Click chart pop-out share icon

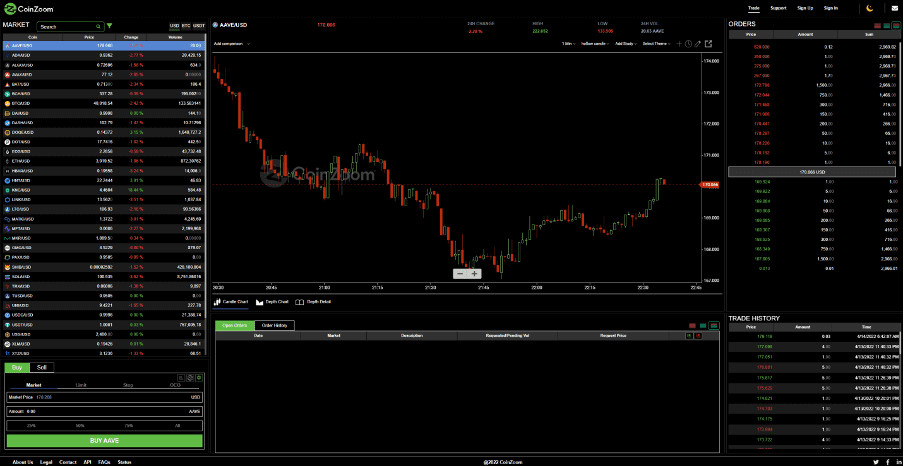[x=709, y=43]
